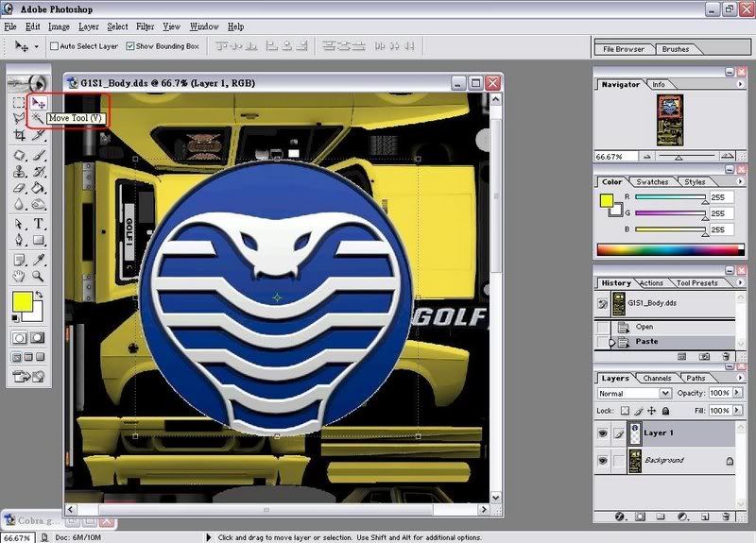The width and height of the screenshot is (756, 543).
Task: Select the Slice tool
Action: 39,135
